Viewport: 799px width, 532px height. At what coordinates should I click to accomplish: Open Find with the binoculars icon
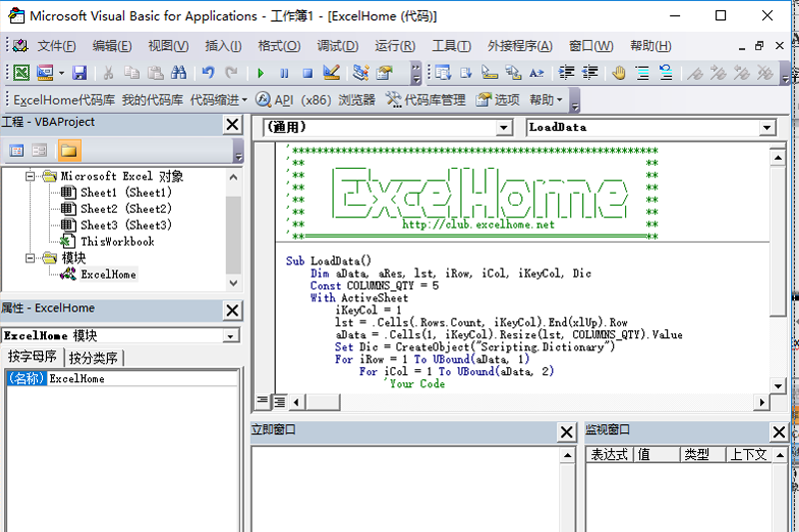(179, 73)
